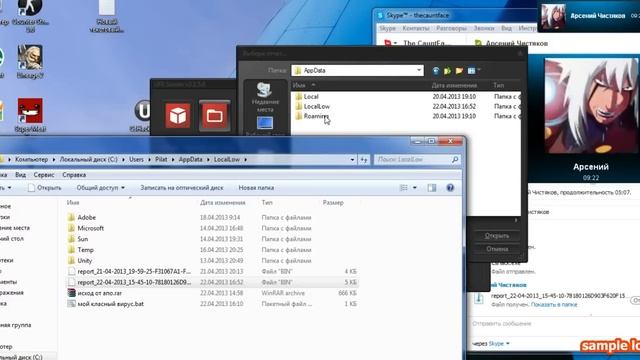Open the Сервис menu in Explorer
The image size is (640, 360).
point(44,175)
